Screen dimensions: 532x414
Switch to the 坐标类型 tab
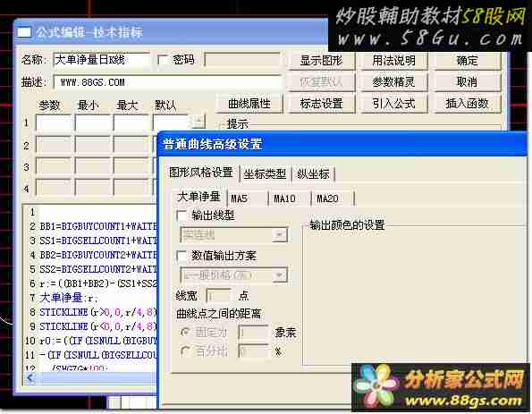click(265, 174)
